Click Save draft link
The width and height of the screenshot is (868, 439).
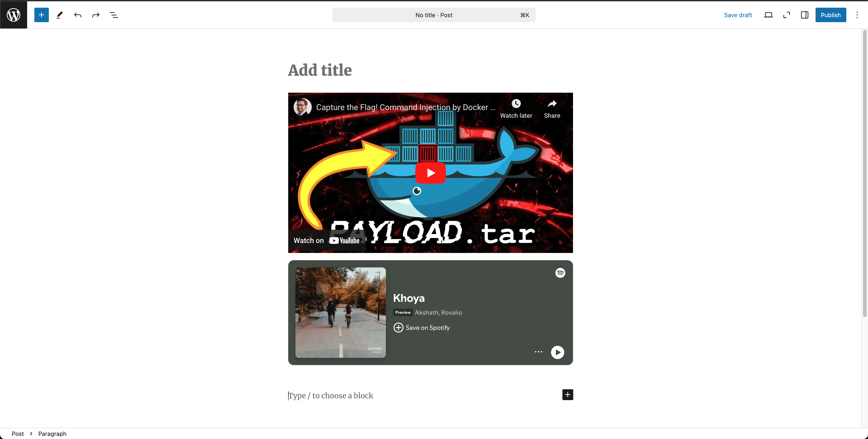coord(738,15)
